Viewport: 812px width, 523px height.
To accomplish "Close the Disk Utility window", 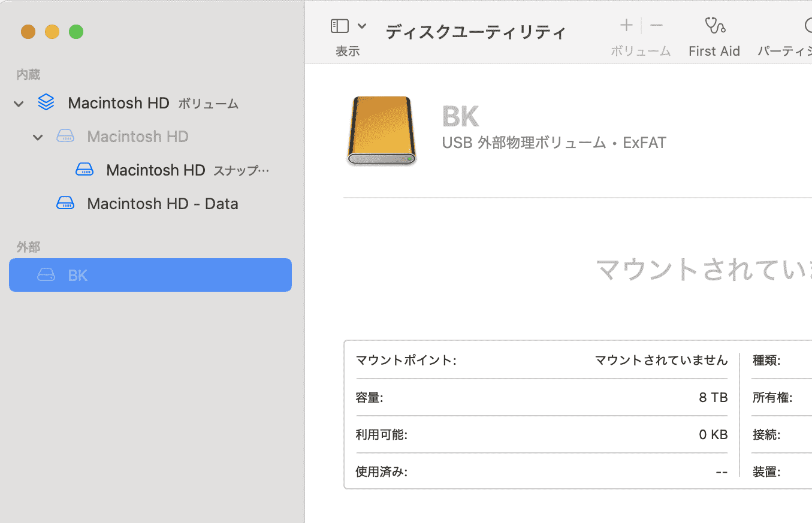I will [x=28, y=32].
